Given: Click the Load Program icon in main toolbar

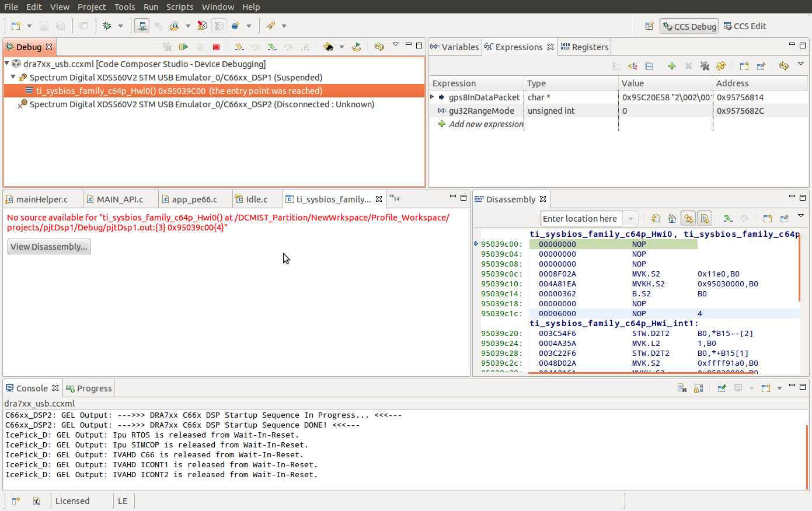Looking at the screenshot, I should tap(175, 26).
